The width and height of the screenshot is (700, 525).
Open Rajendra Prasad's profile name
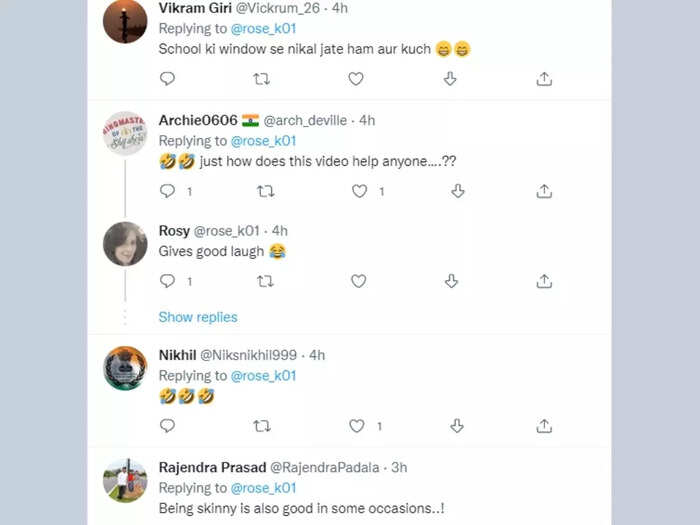[x=212, y=467]
